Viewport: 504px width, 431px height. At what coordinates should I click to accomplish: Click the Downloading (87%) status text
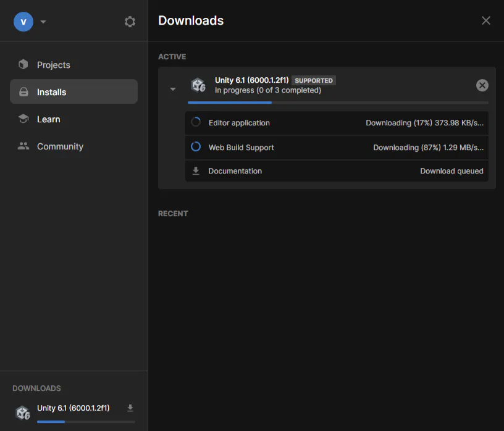click(428, 148)
